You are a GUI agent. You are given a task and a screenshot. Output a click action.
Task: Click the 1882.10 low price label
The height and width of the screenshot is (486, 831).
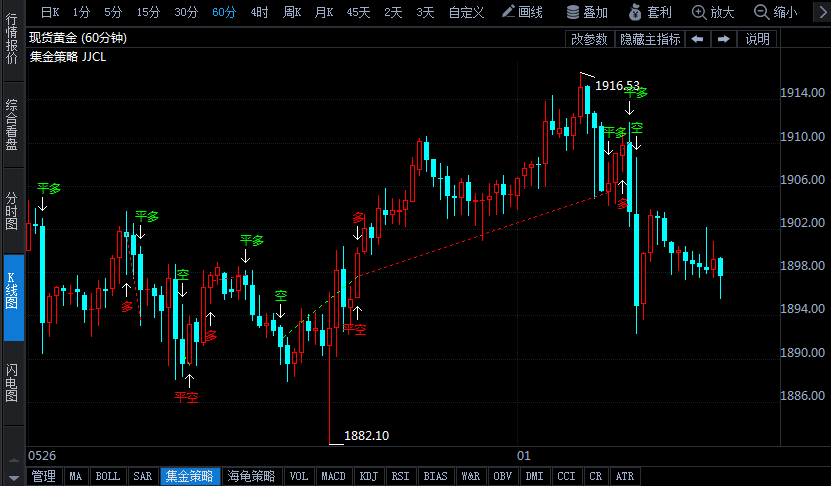point(366,436)
